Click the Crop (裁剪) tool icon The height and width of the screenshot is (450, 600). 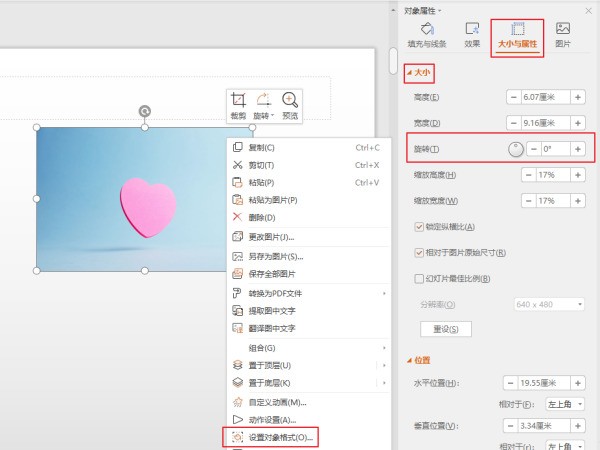(x=238, y=100)
